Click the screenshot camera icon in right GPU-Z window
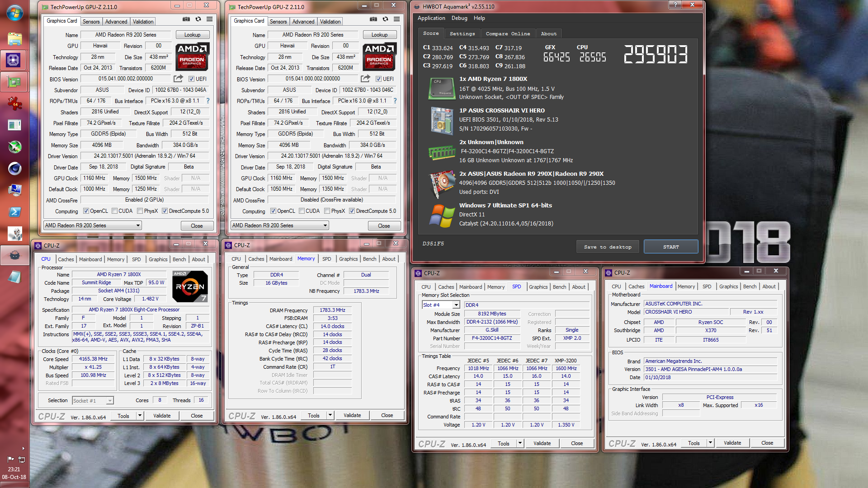Image resolution: width=868 pixels, height=488 pixels. point(373,19)
